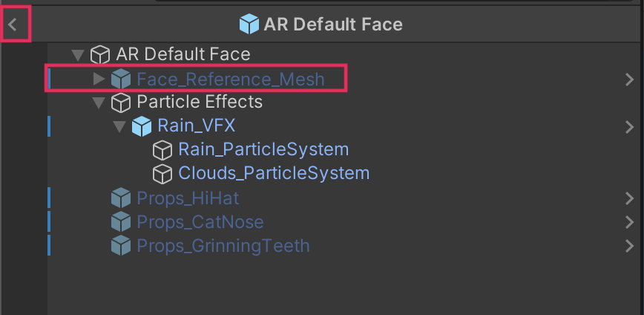Click the Clouds_ParticleSystem object icon

tap(162, 173)
